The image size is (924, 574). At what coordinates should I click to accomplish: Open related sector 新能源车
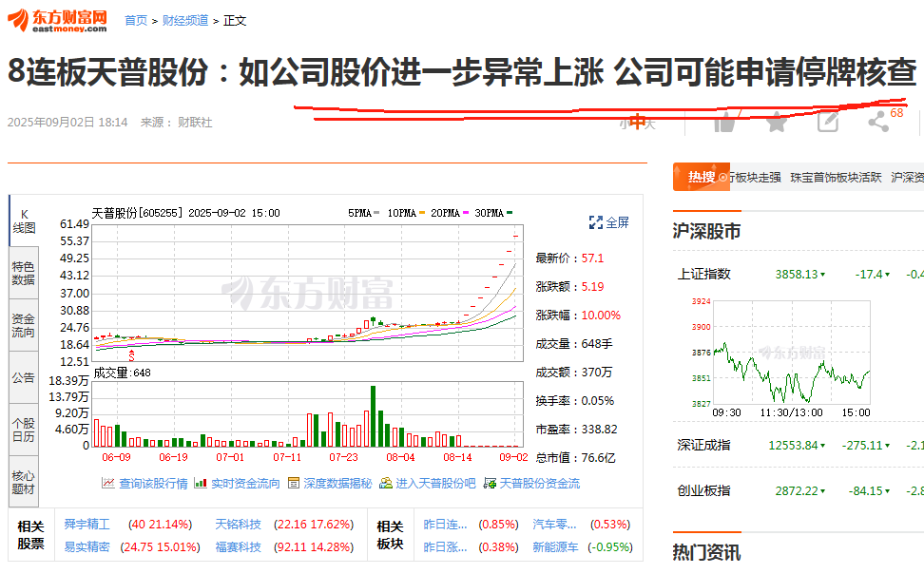tap(555, 546)
